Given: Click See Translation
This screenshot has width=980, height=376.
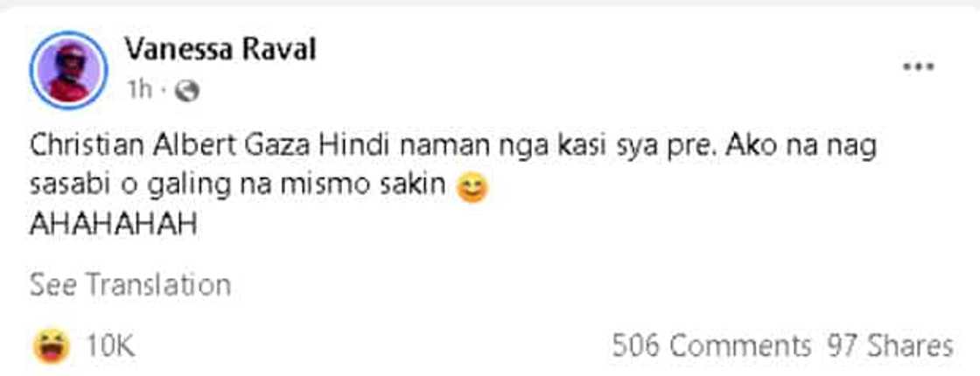Looking at the screenshot, I should pos(130,285).
